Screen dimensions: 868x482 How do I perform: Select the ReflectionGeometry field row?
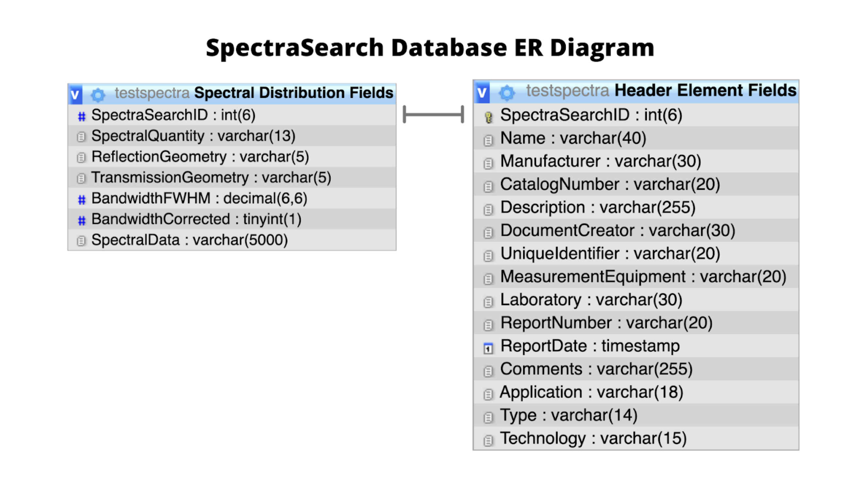232,157
